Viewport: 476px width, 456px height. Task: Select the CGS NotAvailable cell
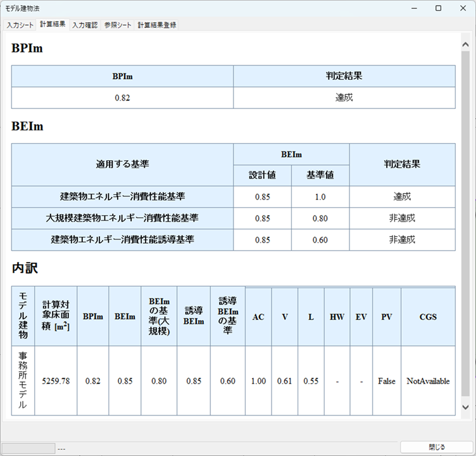click(x=428, y=381)
